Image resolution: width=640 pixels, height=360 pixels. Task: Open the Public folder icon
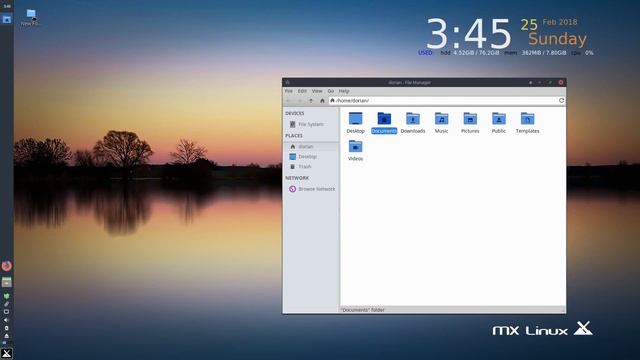click(498, 119)
